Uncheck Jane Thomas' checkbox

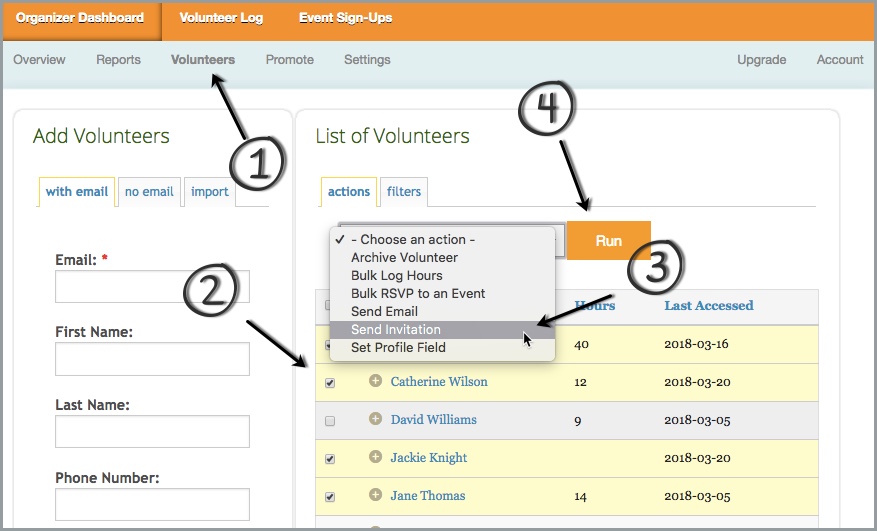[x=330, y=497]
